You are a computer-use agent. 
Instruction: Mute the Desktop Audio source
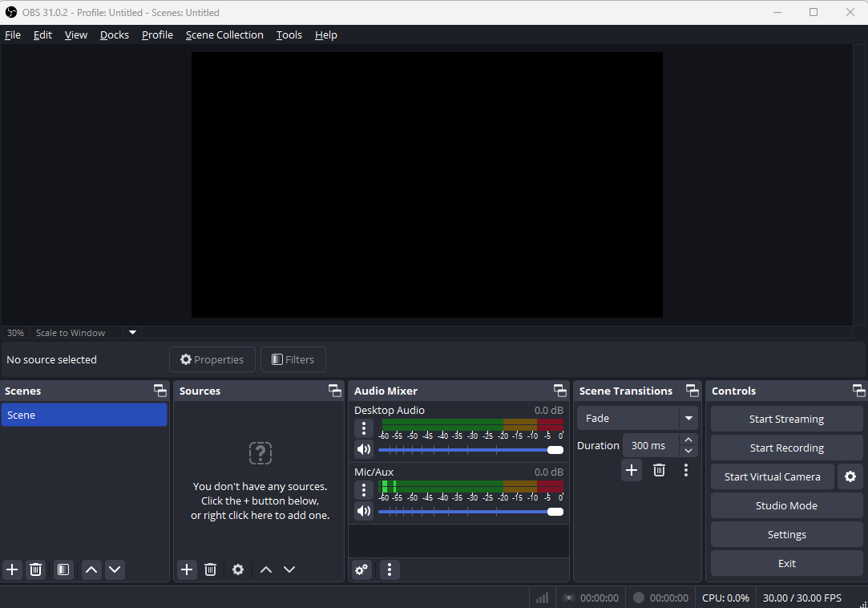364,449
